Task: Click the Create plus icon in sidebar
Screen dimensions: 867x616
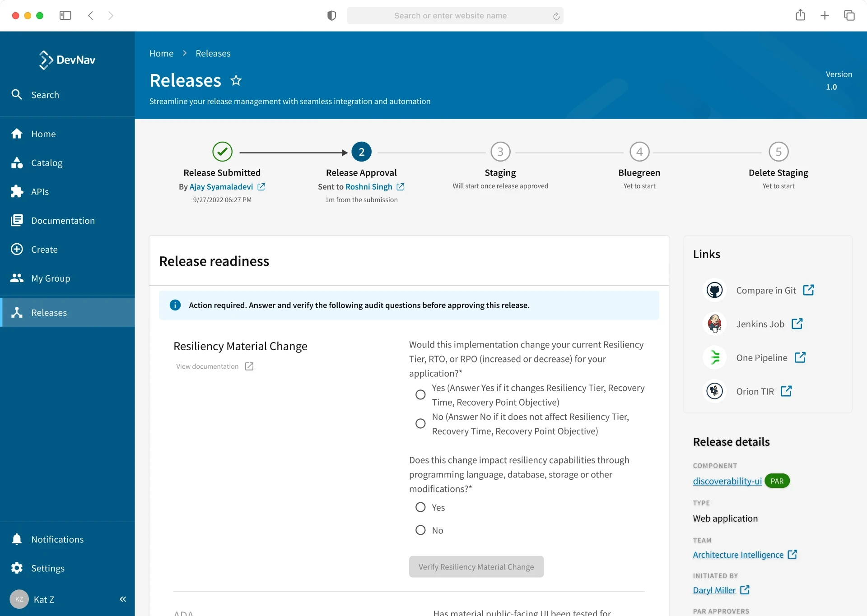Action: pyautogui.click(x=17, y=250)
